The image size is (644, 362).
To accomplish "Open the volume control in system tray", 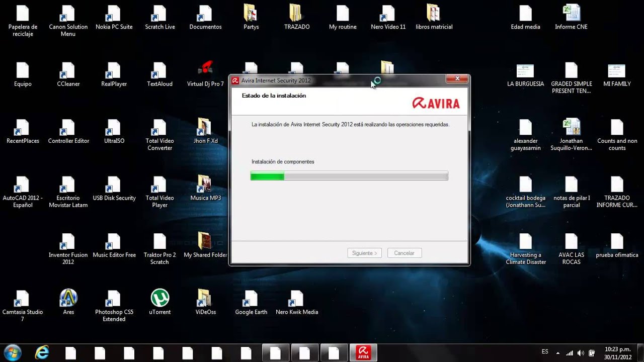I will tap(581, 352).
